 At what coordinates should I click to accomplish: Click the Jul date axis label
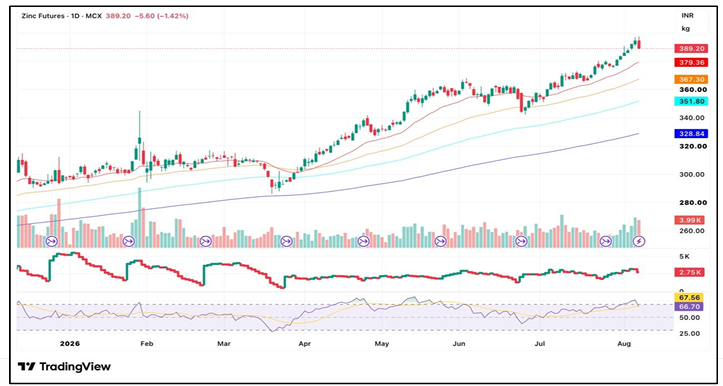point(539,344)
